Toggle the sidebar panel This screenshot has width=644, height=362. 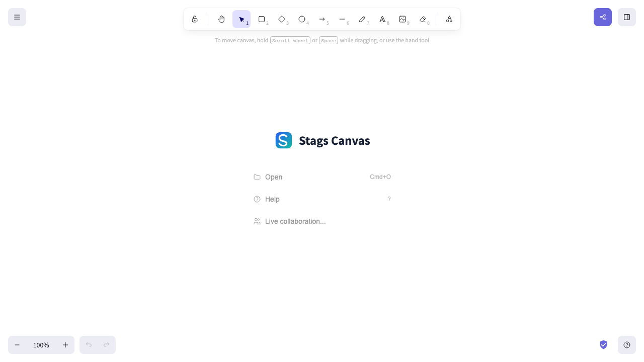(x=627, y=17)
